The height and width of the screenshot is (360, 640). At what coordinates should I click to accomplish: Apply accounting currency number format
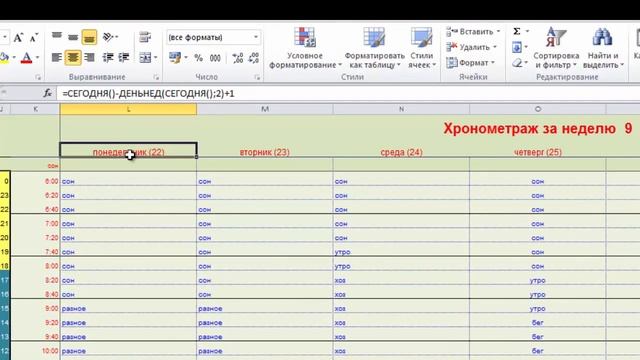click(175, 58)
